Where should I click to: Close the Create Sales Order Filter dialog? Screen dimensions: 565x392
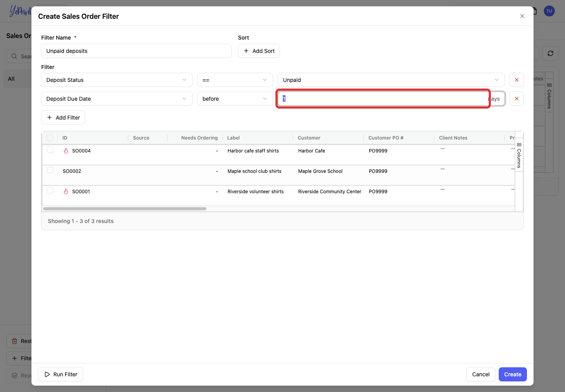point(522,16)
